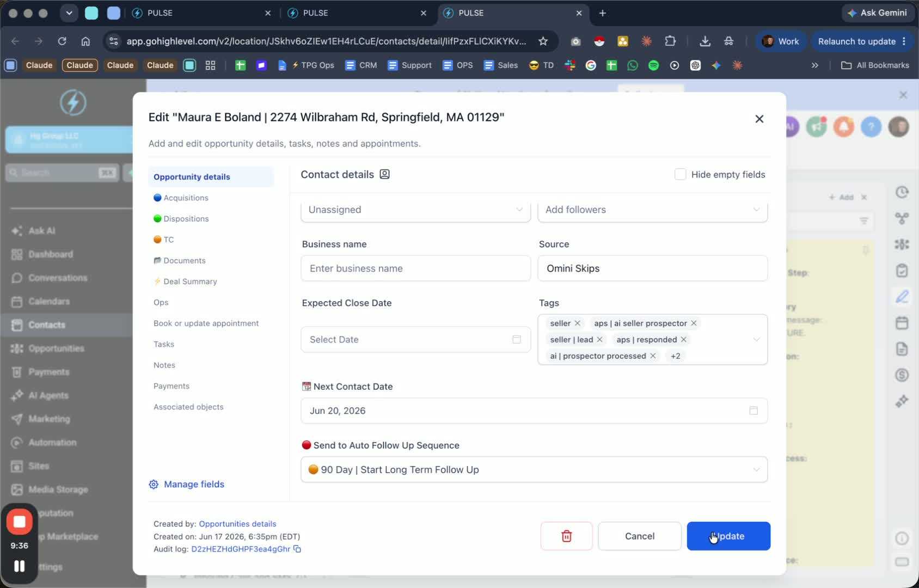This screenshot has height=588, width=919.
Task: Click the Manage fields gear icon
Action: (154, 485)
